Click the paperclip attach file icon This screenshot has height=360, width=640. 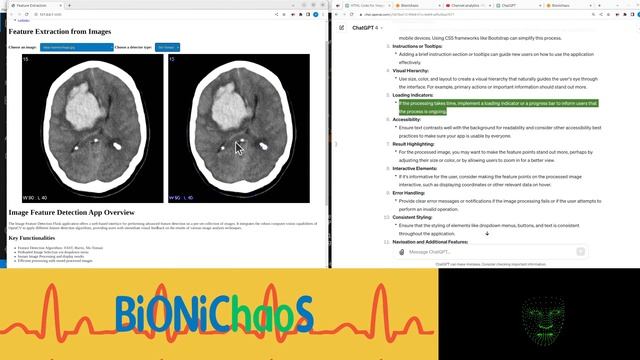[402, 252]
